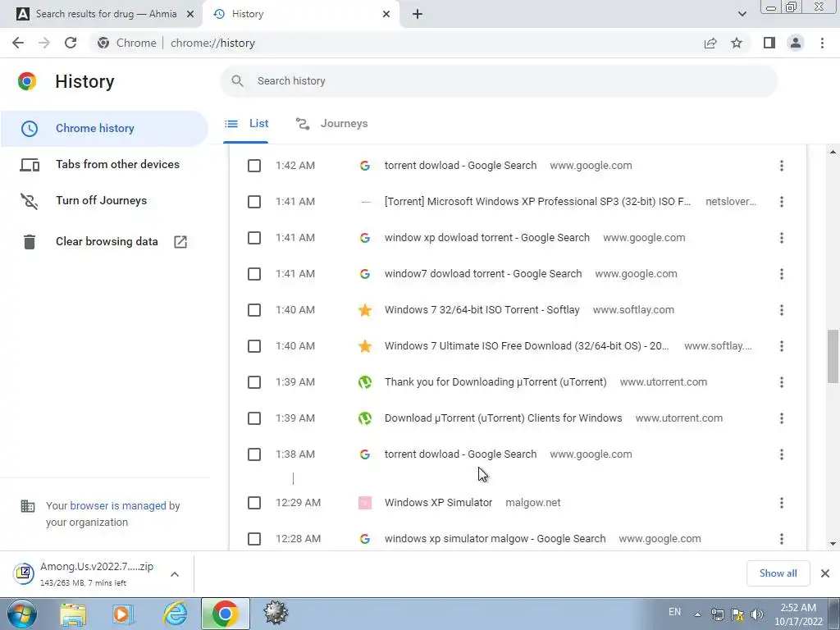The width and height of the screenshot is (840, 630).
Task: Check the Thank you for Downloading µTorrent entry
Action: pyautogui.click(x=254, y=382)
